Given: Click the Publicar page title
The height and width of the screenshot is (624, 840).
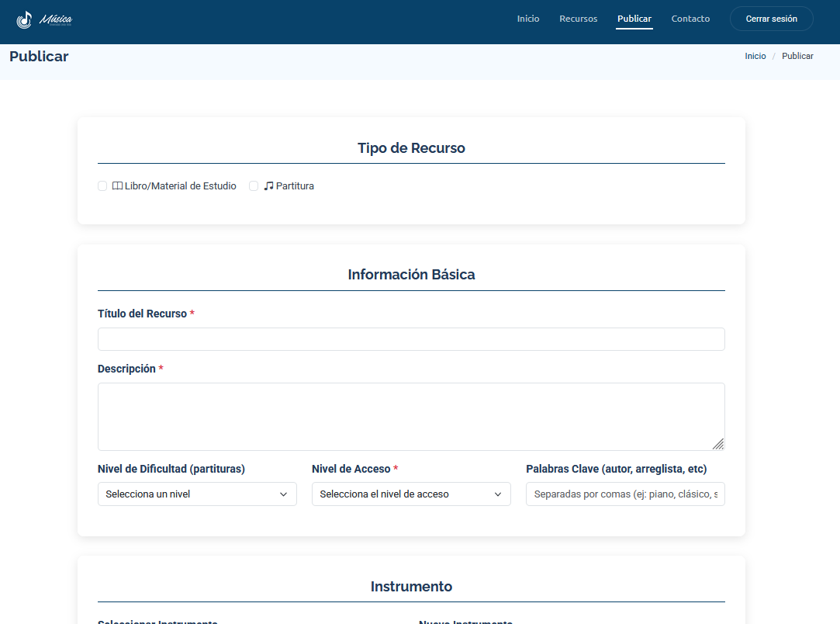Looking at the screenshot, I should pos(39,57).
